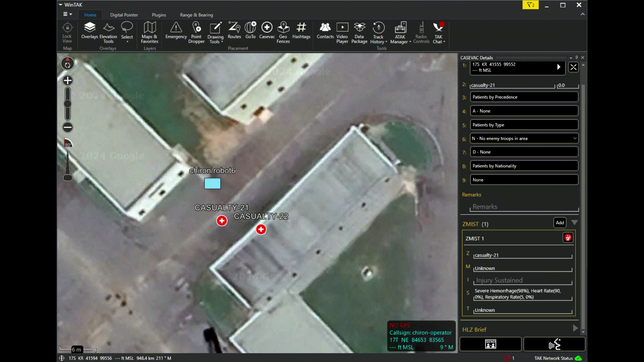Screen dimensions: 644x362
Task: Open Patients by Type
Action: [524, 125]
